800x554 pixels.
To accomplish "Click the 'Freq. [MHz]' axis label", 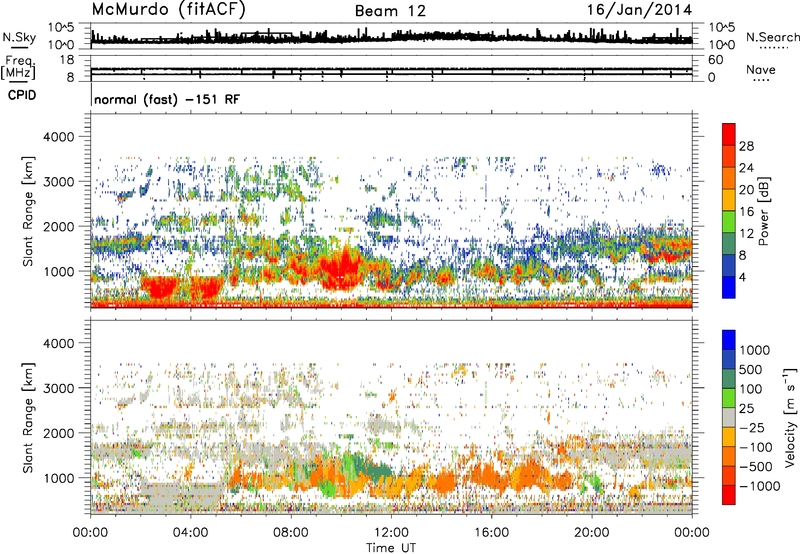I will (x=18, y=68).
